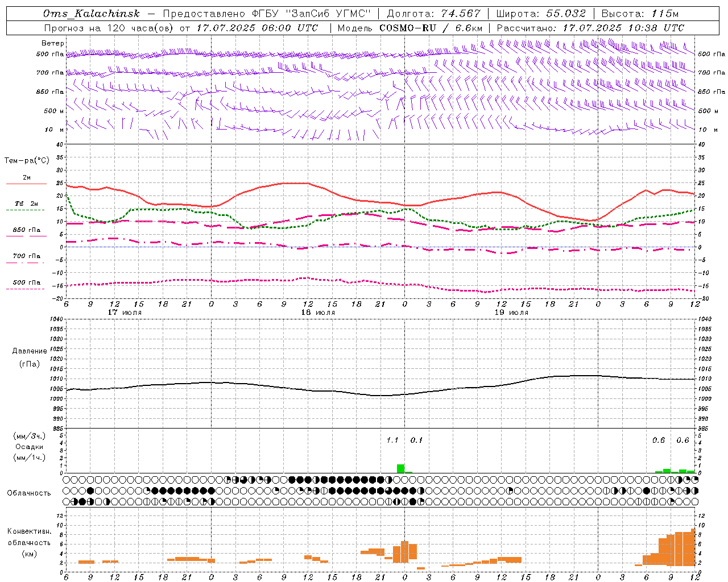Click the 1.1 precipitation amount value
This screenshot has height=582, width=728.
pyautogui.click(x=392, y=440)
